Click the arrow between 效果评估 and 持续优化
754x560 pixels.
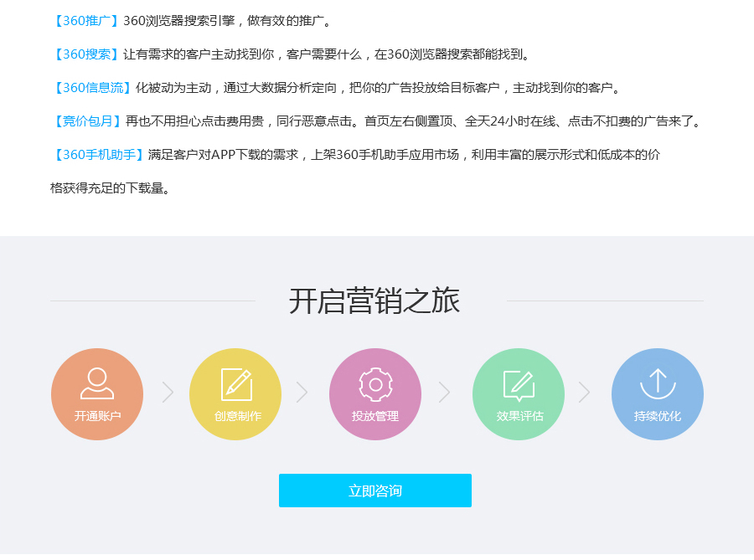[x=584, y=393]
